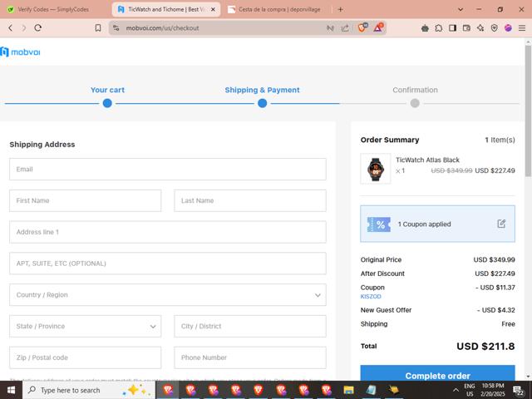Click the Shipping Free value
The height and width of the screenshot is (399, 532).
(x=508, y=324)
